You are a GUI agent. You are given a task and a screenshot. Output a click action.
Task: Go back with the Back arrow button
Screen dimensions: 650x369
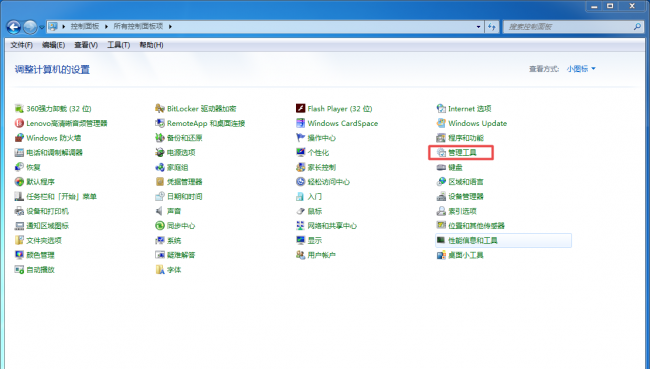(x=14, y=27)
